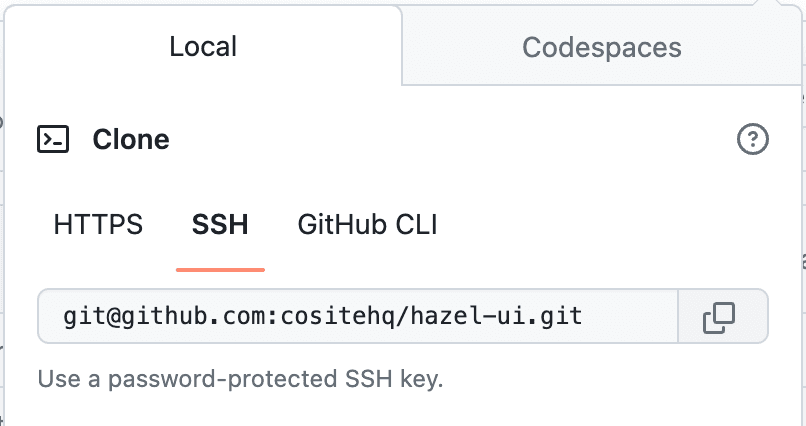Click the terminal icon beside Clone
806x426 pixels.
[53, 140]
